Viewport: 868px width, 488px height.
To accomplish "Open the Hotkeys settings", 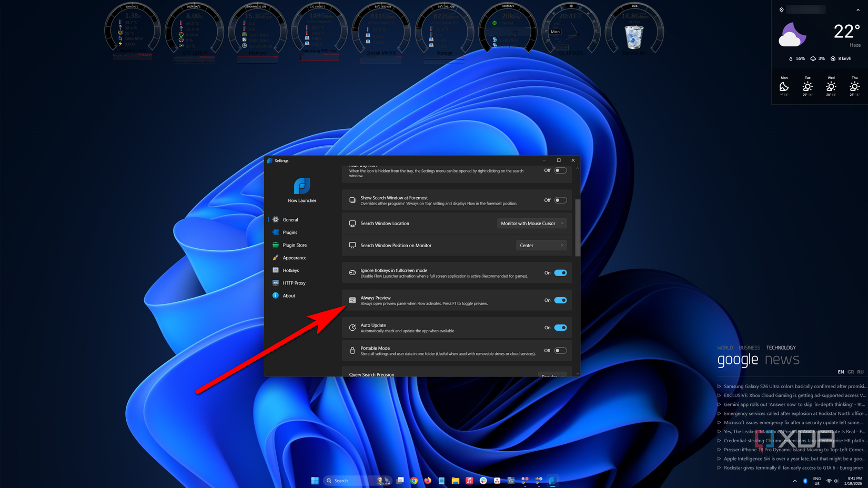I will coord(291,270).
